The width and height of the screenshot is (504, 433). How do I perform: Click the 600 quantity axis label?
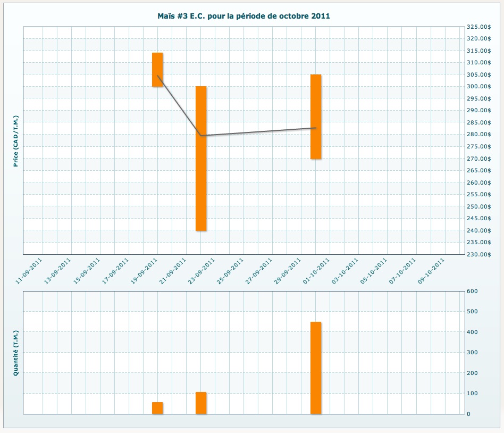coord(472,291)
